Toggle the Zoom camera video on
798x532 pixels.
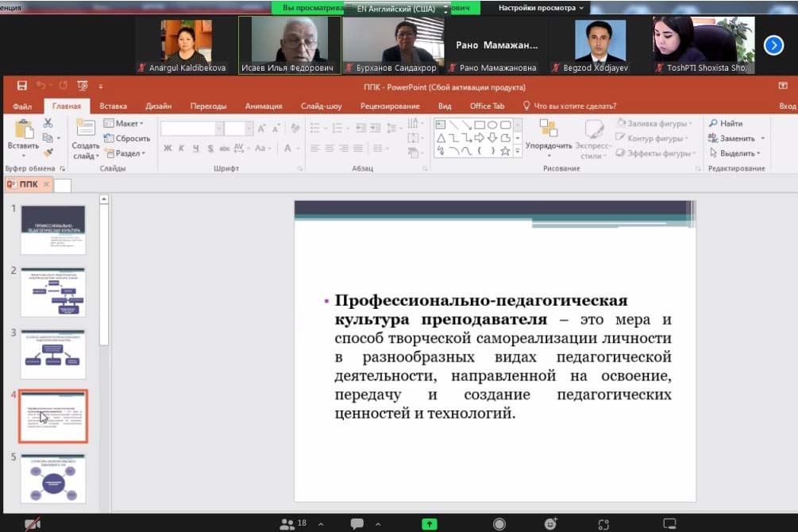(x=33, y=524)
